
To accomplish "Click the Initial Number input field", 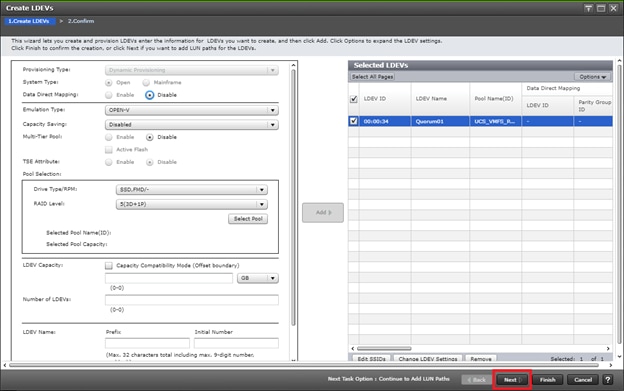I will [236, 343].
